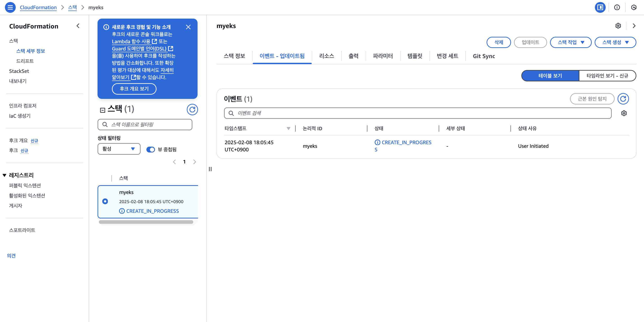Click the stack detail settings gear
The height and width of the screenshot is (322, 644).
[x=618, y=26]
